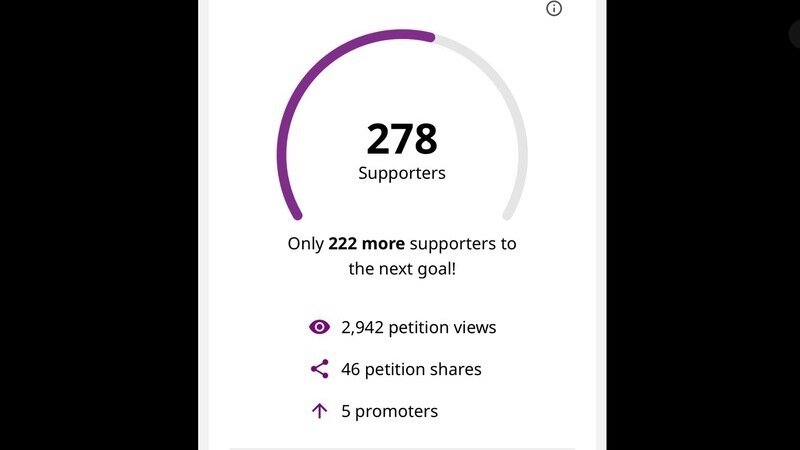Click "supporters to" in the goal message
The height and width of the screenshot is (450, 800).
468,243
